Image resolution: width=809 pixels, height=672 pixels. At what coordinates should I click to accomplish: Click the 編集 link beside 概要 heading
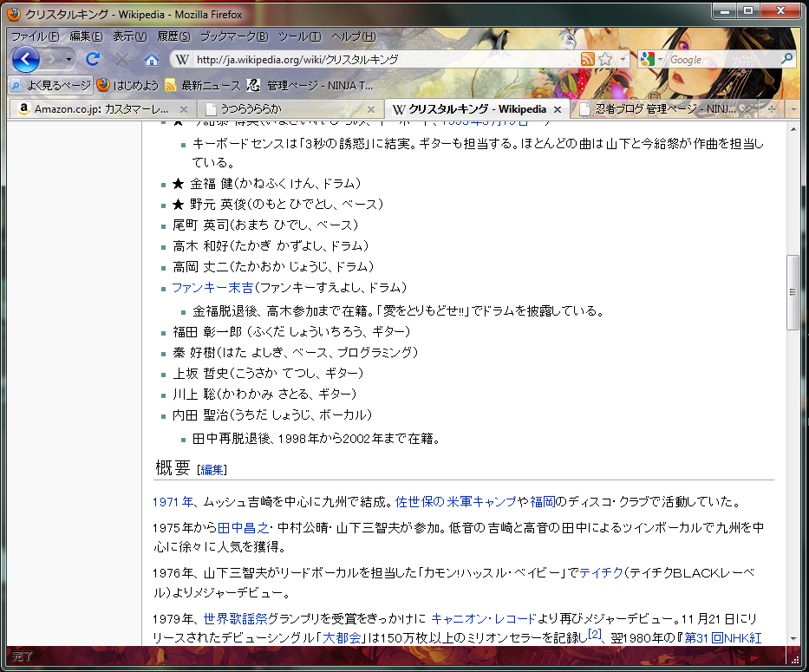[x=212, y=470]
